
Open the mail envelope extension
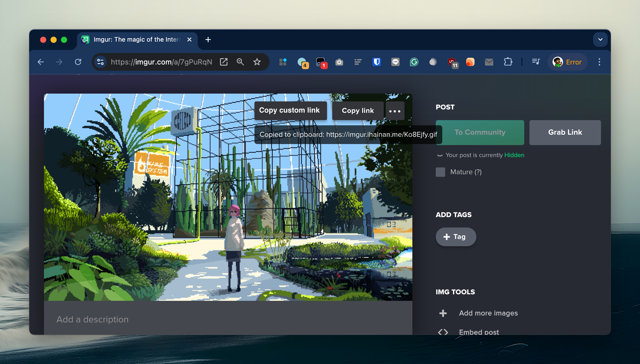[489, 62]
